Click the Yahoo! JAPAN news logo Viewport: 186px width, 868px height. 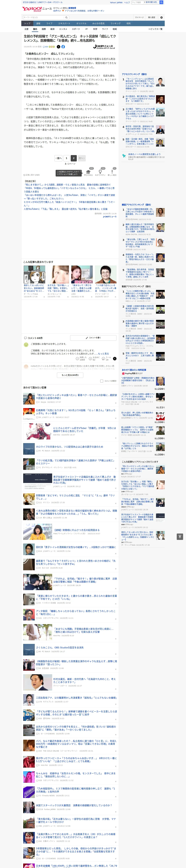point(37,9)
